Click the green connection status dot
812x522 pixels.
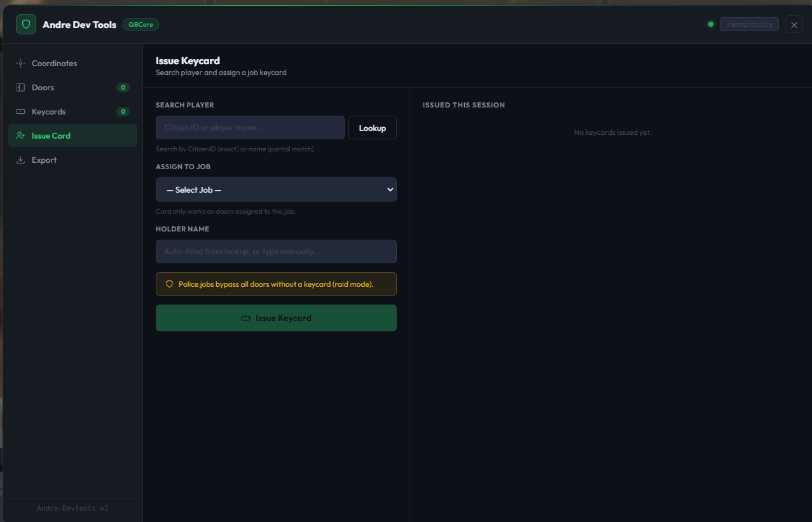pyautogui.click(x=711, y=25)
